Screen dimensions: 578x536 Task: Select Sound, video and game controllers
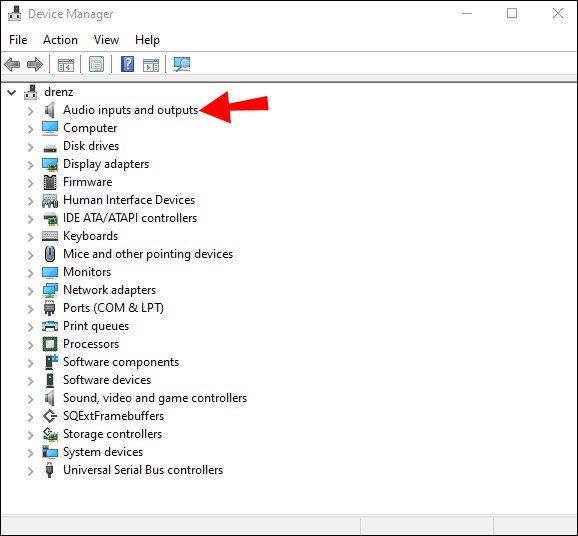tap(155, 398)
